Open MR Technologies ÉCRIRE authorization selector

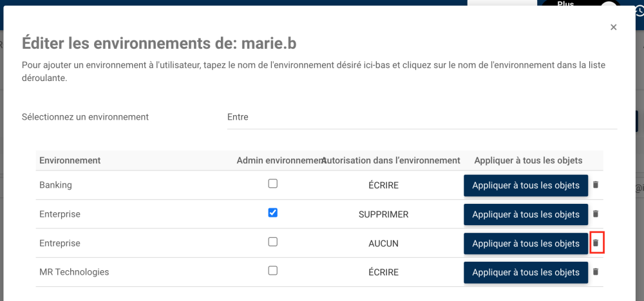[x=383, y=272]
